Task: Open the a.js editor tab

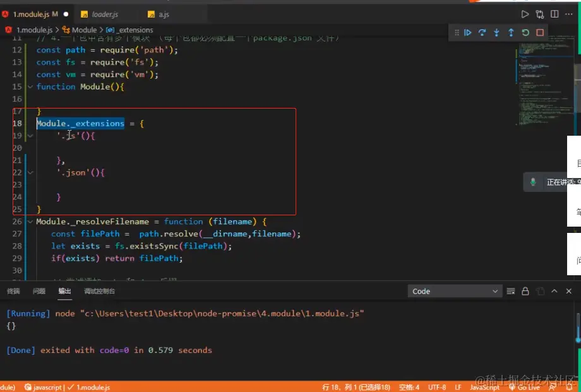Action: pyautogui.click(x=164, y=14)
